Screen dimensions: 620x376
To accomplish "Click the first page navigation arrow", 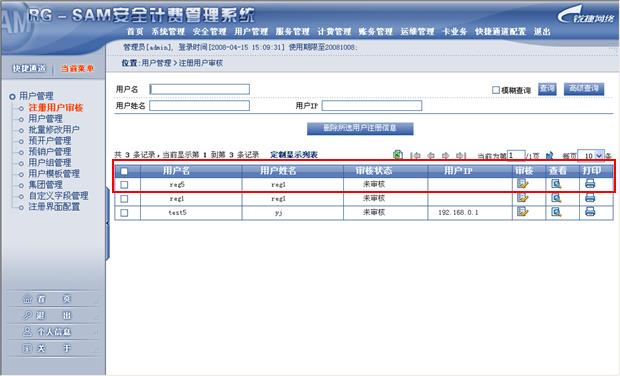I will [415, 156].
